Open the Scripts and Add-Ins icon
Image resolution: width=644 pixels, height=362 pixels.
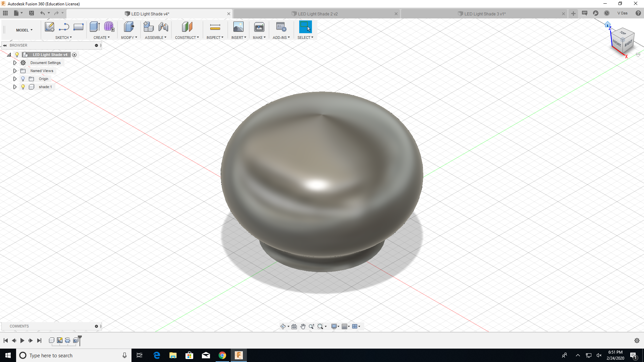coord(281,27)
